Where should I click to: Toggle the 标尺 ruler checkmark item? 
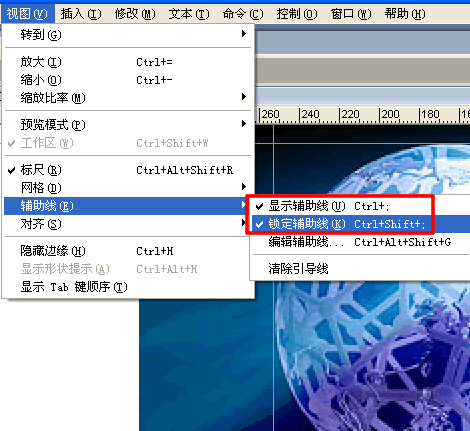pos(128,170)
